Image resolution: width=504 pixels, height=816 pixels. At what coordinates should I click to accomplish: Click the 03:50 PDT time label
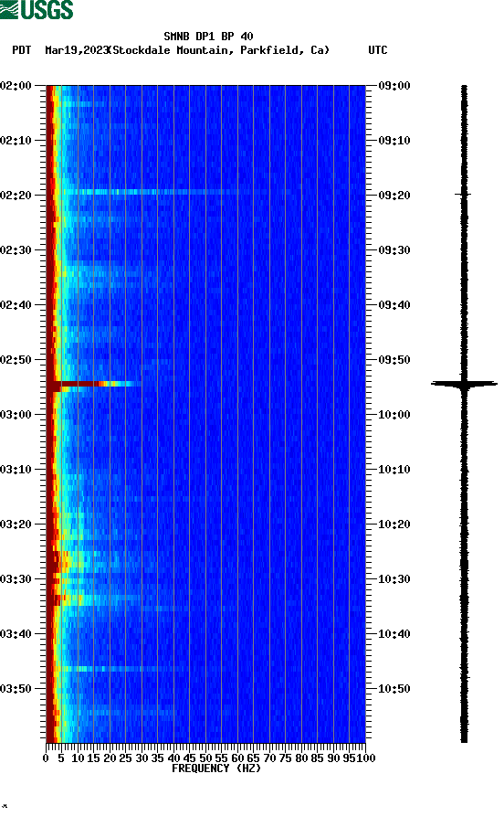16,688
